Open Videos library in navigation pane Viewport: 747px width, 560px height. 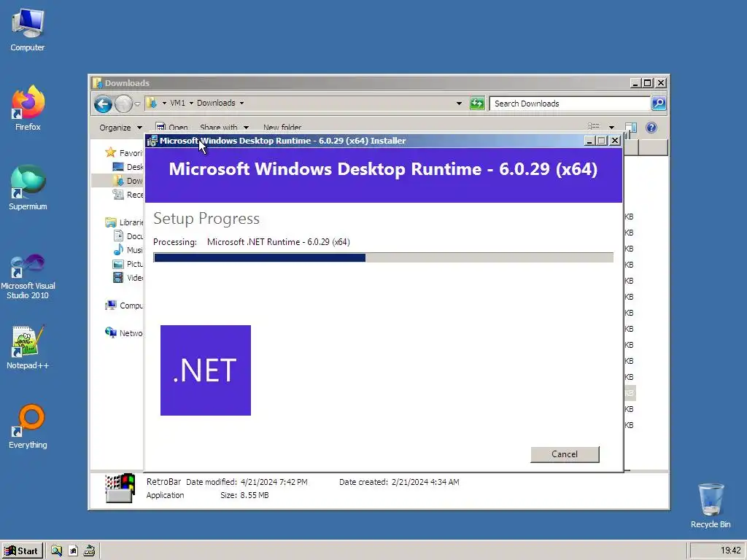(x=128, y=278)
